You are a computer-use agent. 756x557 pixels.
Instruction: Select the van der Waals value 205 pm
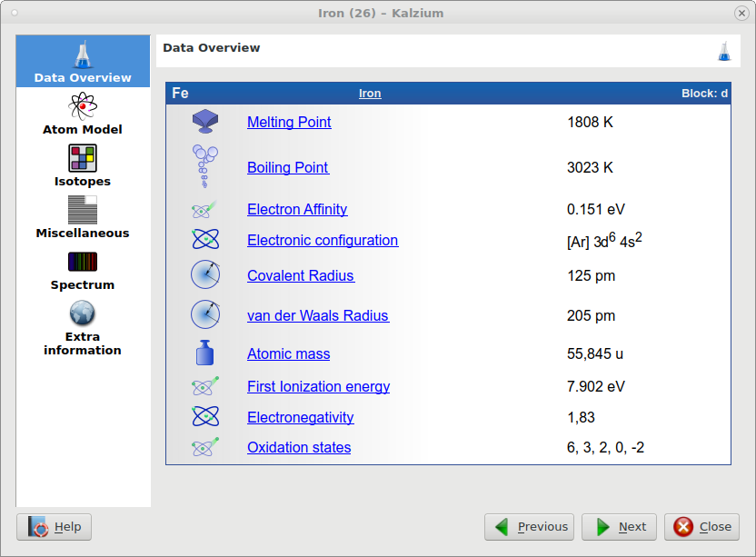pos(592,316)
